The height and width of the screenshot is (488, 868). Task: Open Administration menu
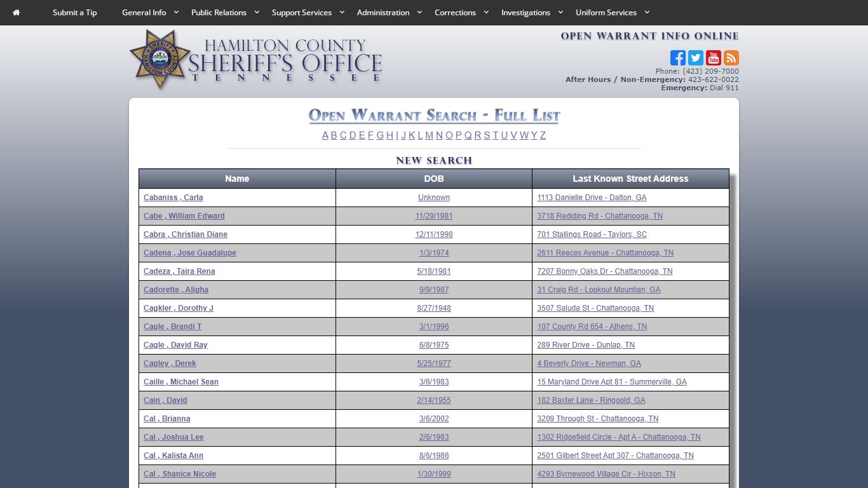(383, 12)
